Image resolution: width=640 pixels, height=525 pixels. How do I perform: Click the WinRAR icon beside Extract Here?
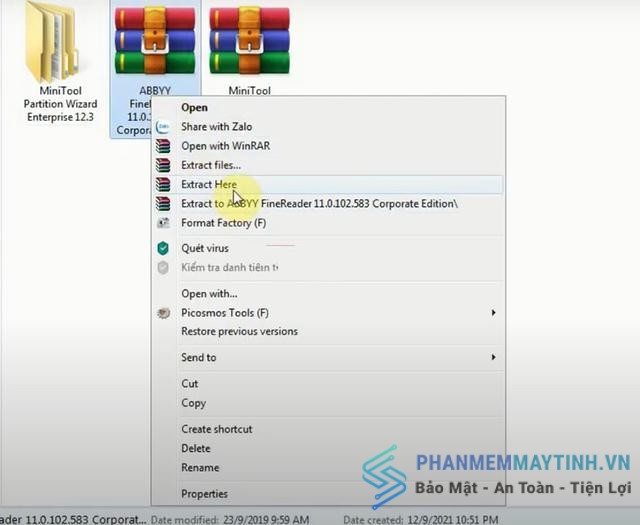(x=163, y=185)
